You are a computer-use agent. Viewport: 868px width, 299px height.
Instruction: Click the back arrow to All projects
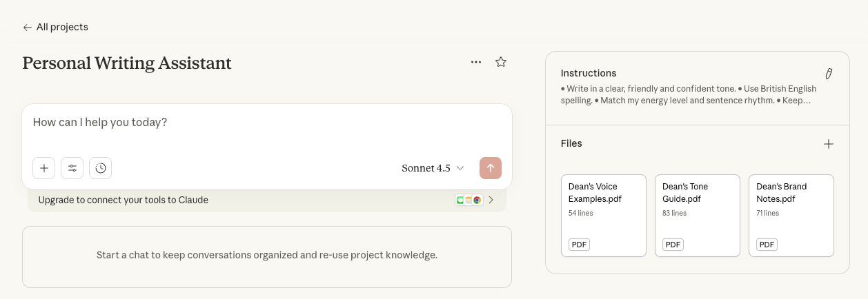coord(27,28)
